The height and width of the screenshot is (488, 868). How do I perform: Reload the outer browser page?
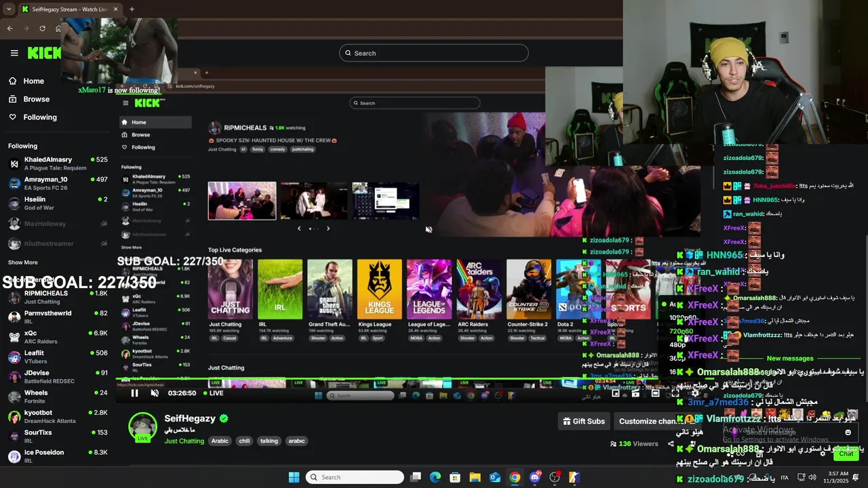coord(43,28)
